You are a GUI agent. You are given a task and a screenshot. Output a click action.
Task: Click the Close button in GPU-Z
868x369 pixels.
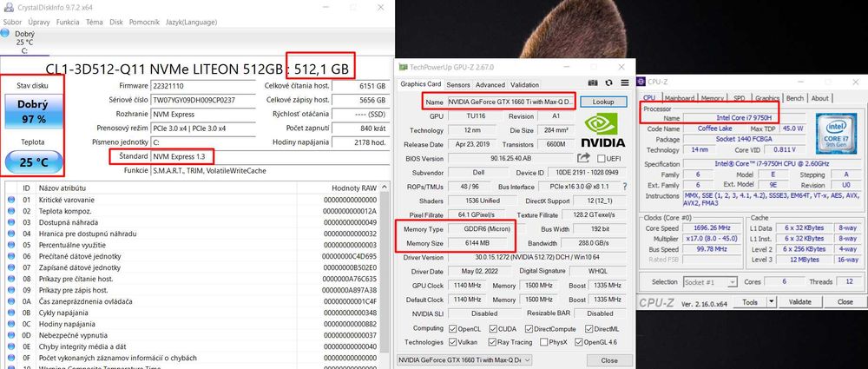click(x=609, y=360)
